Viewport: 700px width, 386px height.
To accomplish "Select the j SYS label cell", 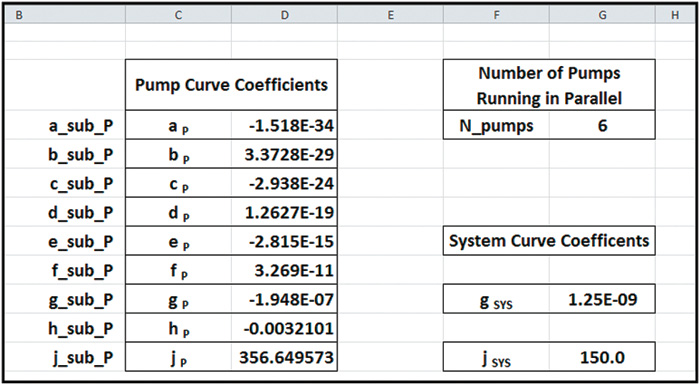I will click(x=496, y=357).
